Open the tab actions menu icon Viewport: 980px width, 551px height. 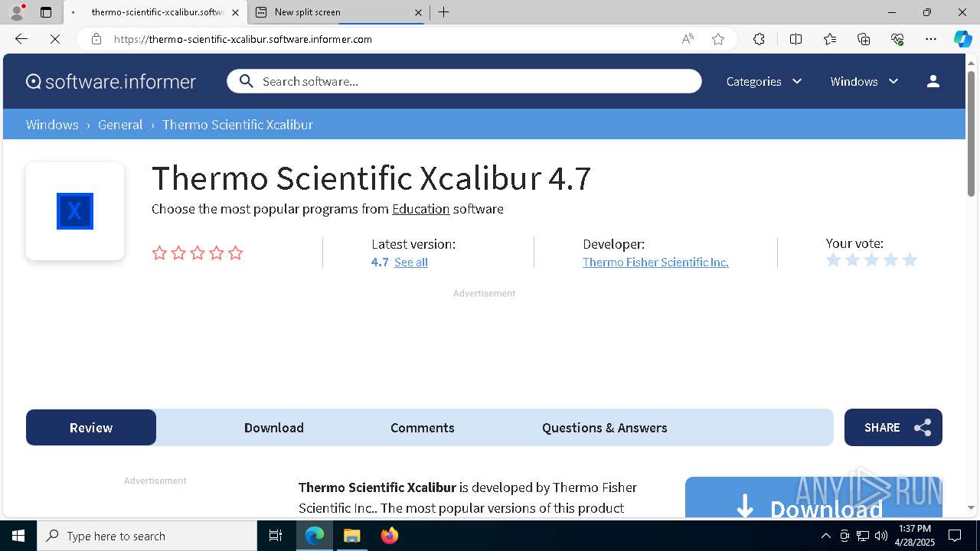click(x=46, y=12)
